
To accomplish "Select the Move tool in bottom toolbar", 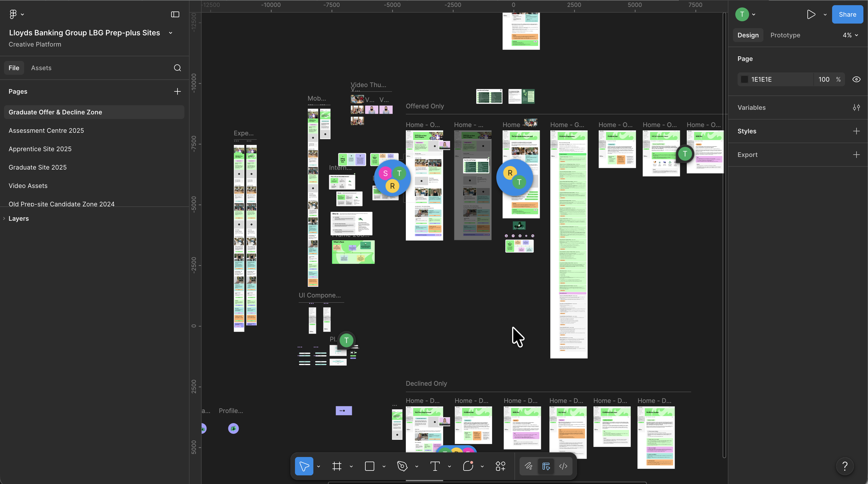I will pyautogui.click(x=304, y=466).
